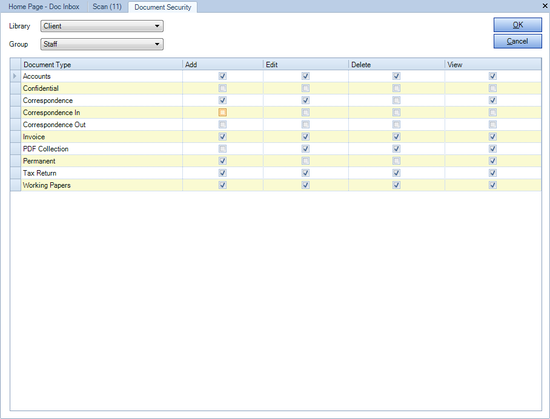Uncheck Edit permission for Correspondence row
Screen dimensions: 550x419
[306, 100]
